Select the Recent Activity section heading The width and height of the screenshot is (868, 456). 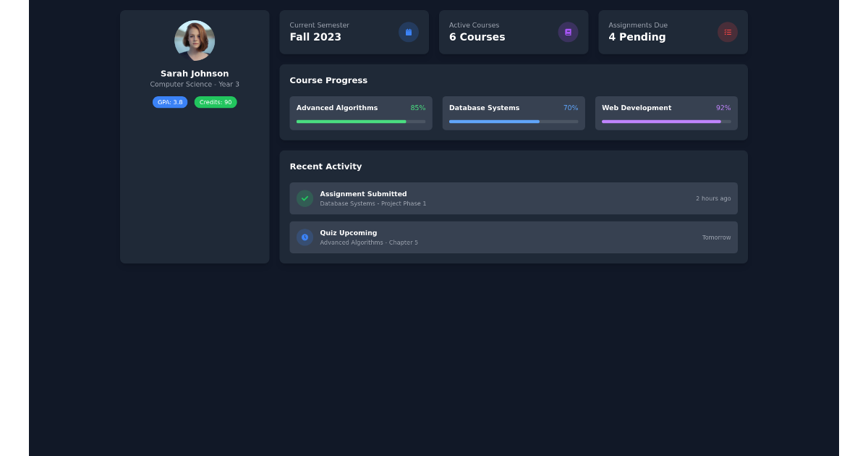[325, 166]
